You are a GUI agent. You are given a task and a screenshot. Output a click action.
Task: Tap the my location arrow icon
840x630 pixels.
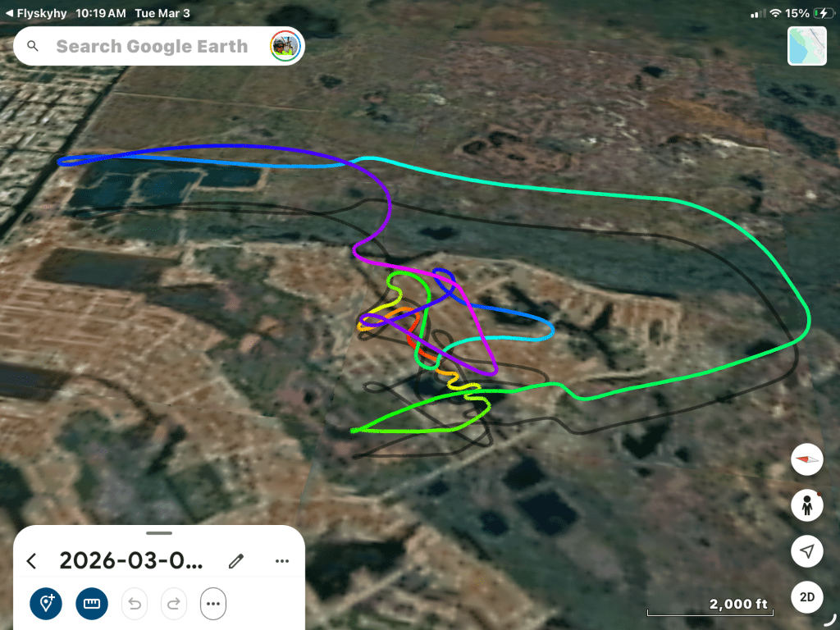tap(807, 550)
